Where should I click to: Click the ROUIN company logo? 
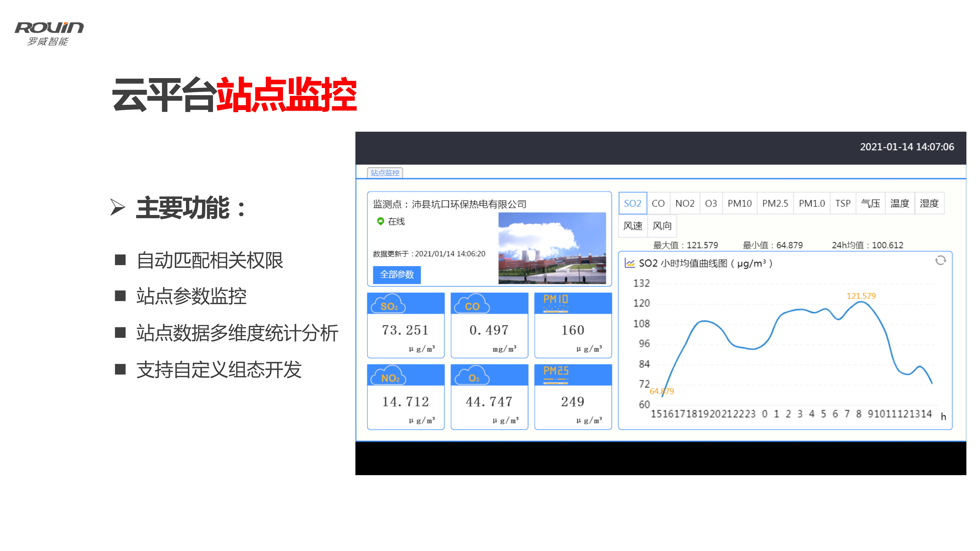49,33
